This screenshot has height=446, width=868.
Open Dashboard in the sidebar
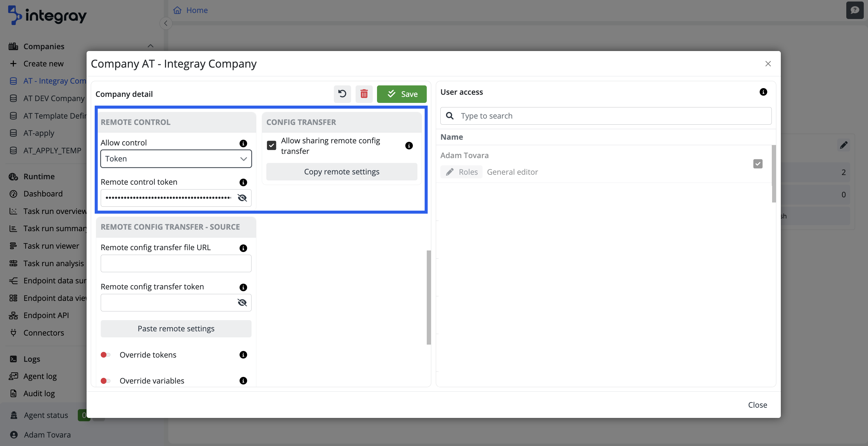(x=43, y=194)
